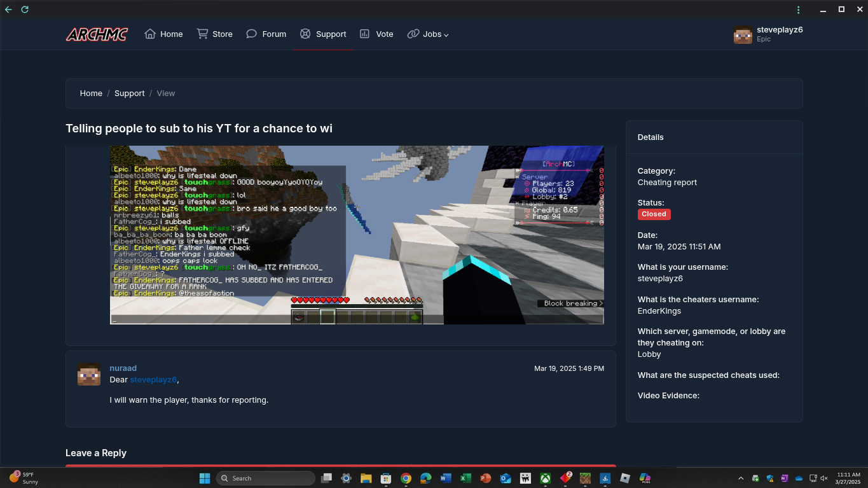
Task: Launch Word from the taskbar
Action: pos(445,478)
